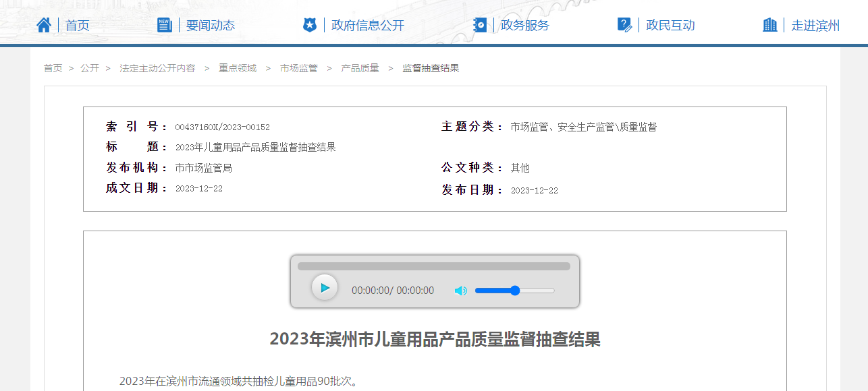Click the 索引号 field label

click(x=137, y=127)
